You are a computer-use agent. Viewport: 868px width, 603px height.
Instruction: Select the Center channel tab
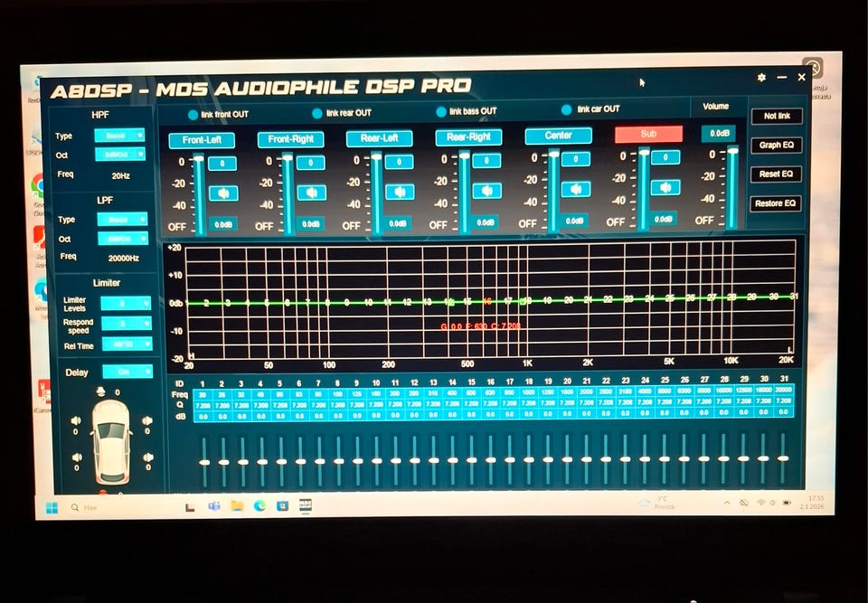[x=558, y=136]
